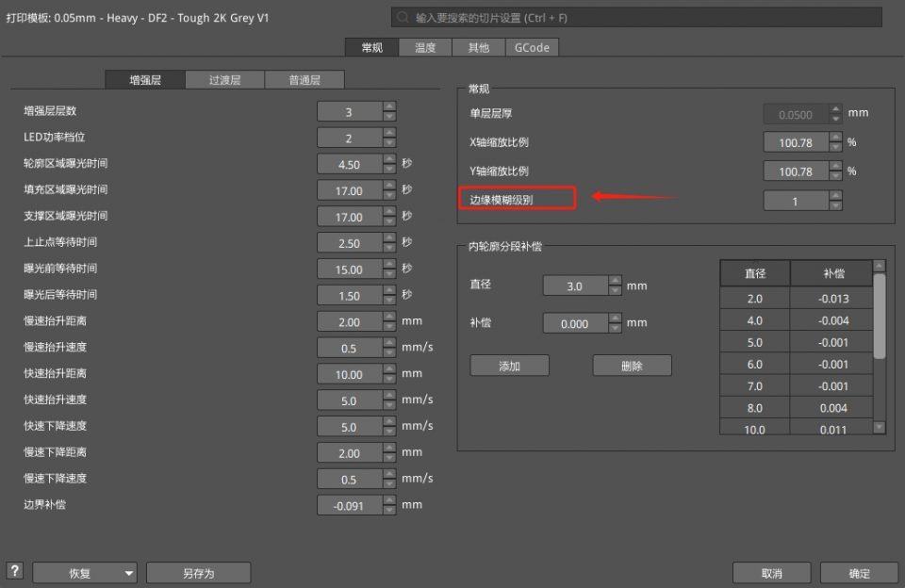Select the 过渡层 layer tab
The width and height of the screenshot is (905, 588).
[x=224, y=80]
